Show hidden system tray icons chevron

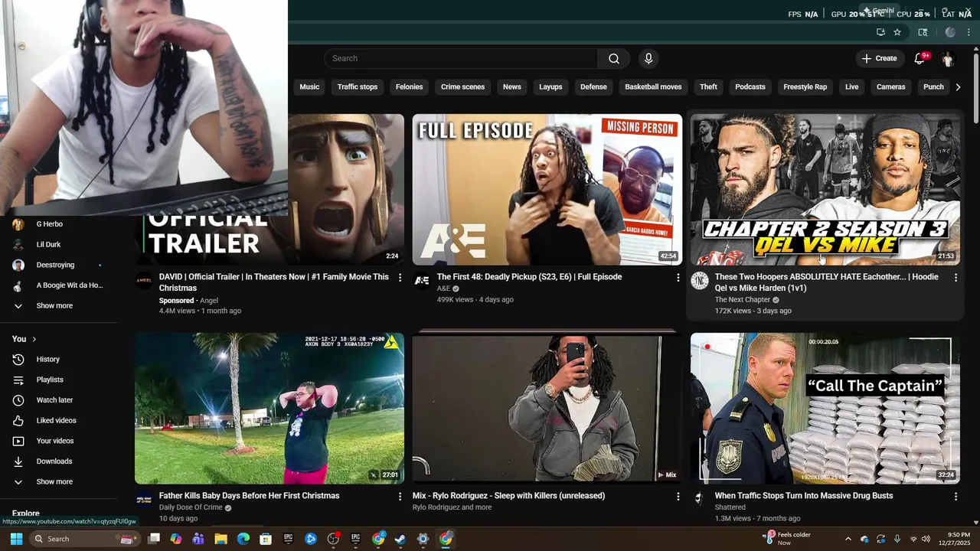pos(848,539)
